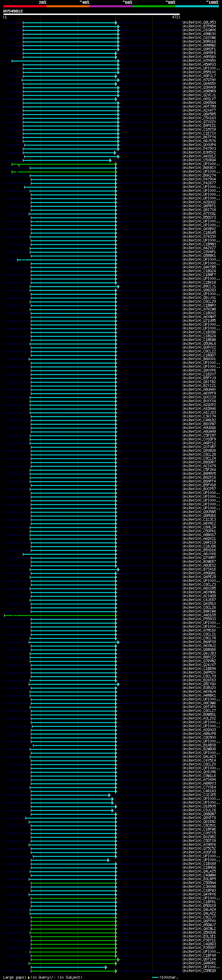Select hit label UniRef100_P47903
The image size is (222, 980).
pos(199,148)
